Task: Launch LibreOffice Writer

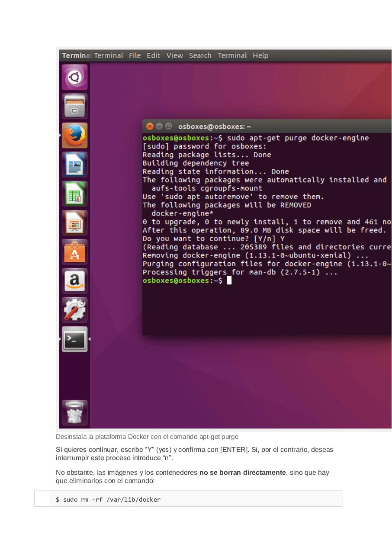Action: tap(74, 164)
